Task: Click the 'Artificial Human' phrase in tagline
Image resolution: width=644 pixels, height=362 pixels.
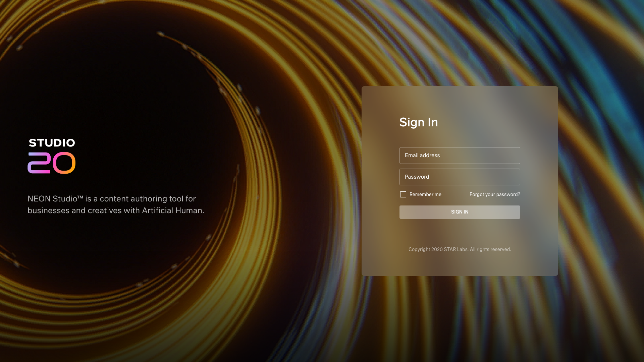Action: (172, 210)
